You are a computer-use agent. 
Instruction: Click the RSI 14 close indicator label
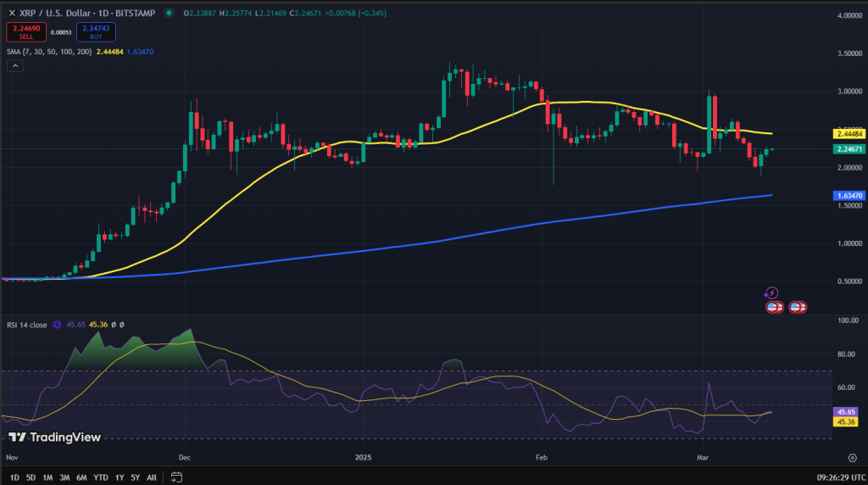click(x=26, y=325)
